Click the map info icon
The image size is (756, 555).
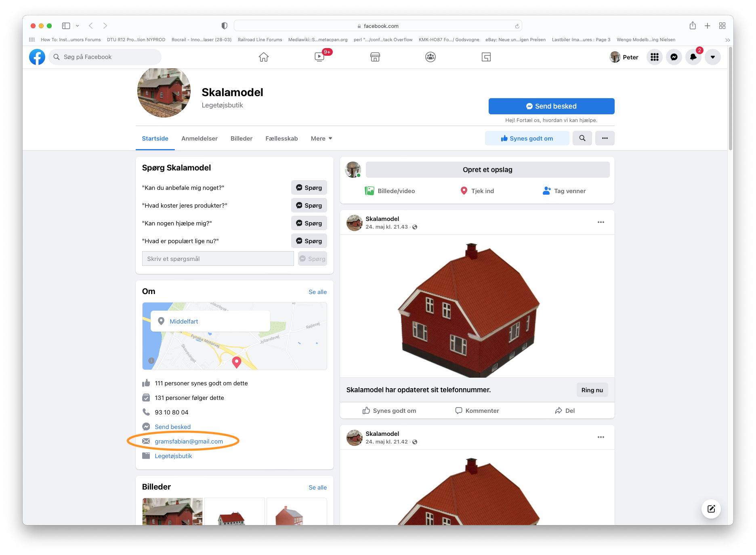point(151,360)
